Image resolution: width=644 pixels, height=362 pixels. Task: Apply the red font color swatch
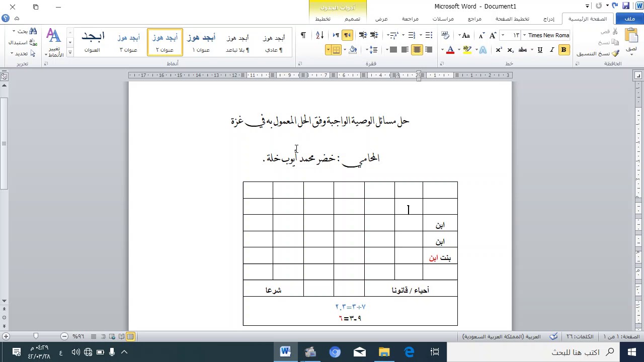[x=450, y=50]
